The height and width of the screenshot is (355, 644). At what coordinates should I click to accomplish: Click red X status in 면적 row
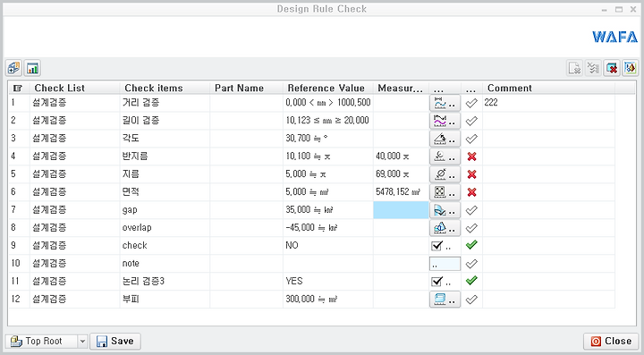(x=471, y=192)
